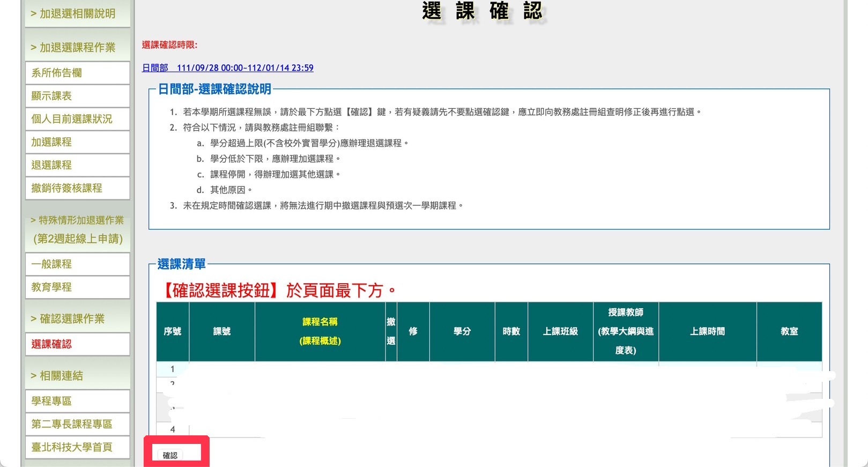Click the 序號 column header
Image resolution: width=868 pixels, height=467 pixels.
click(x=173, y=331)
